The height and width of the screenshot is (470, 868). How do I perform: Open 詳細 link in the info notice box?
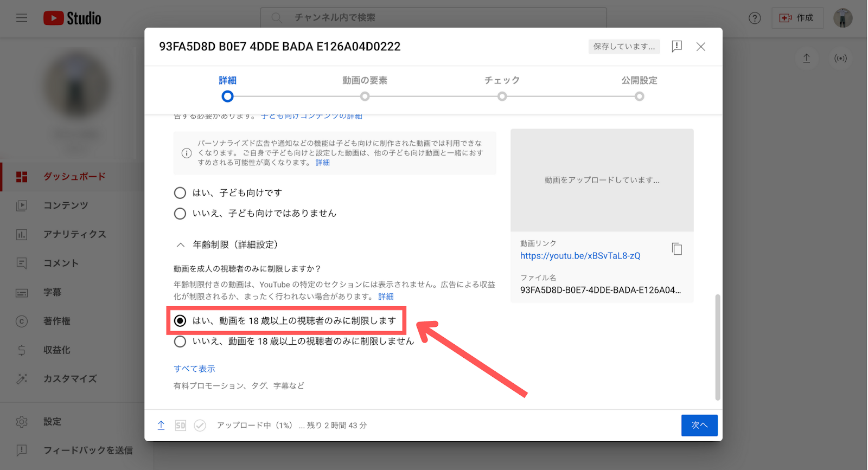[323, 163]
